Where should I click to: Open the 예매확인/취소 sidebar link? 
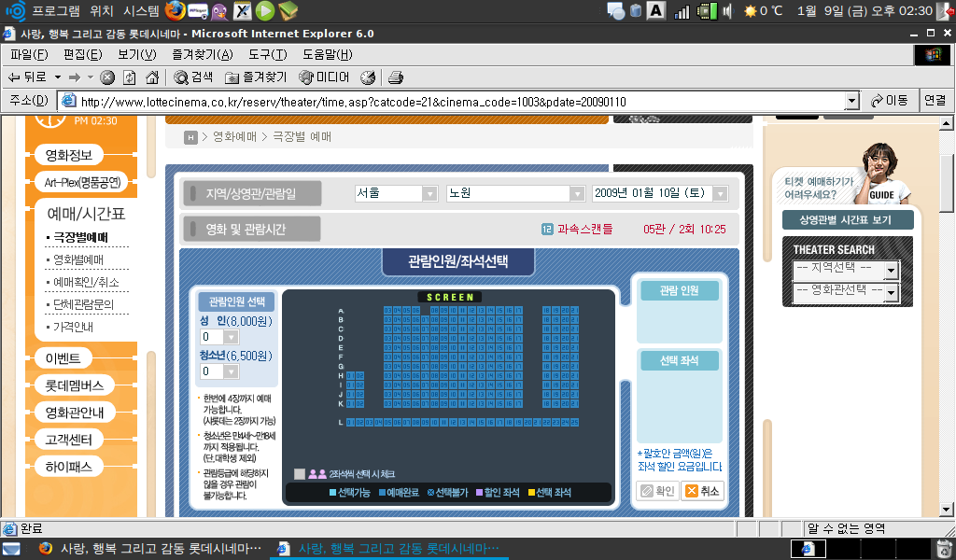(86, 283)
